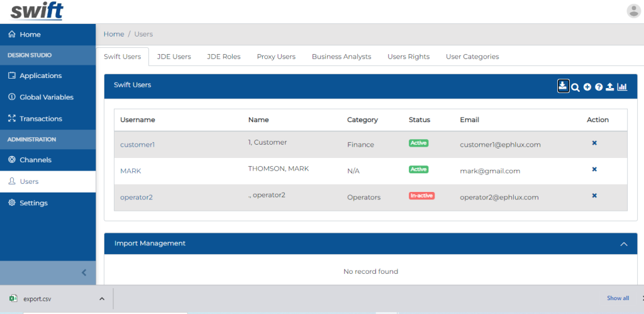Open the Channels sidebar item

click(35, 160)
